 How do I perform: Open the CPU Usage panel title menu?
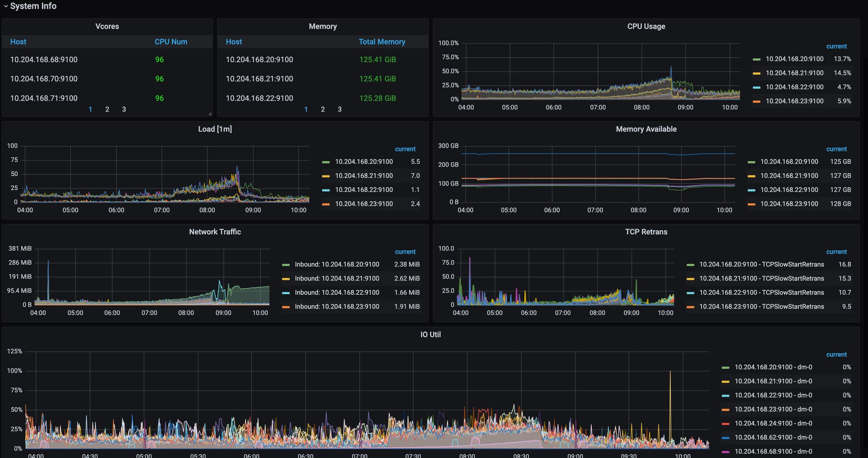(646, 26)
